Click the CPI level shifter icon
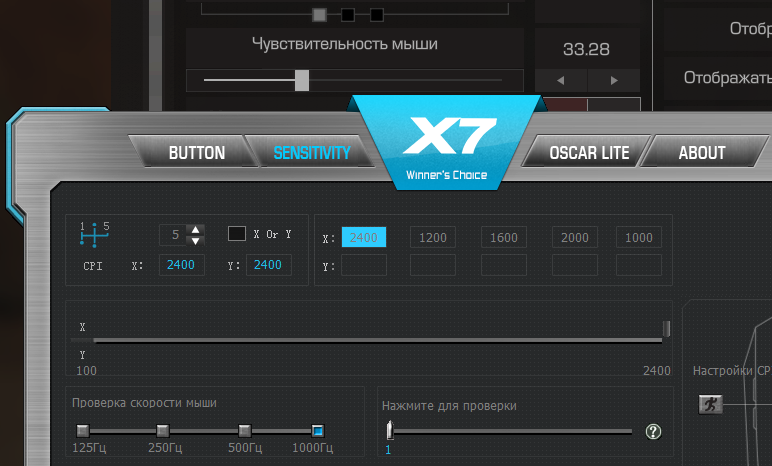This screenshot has width=772, height=466. (94, 234)
